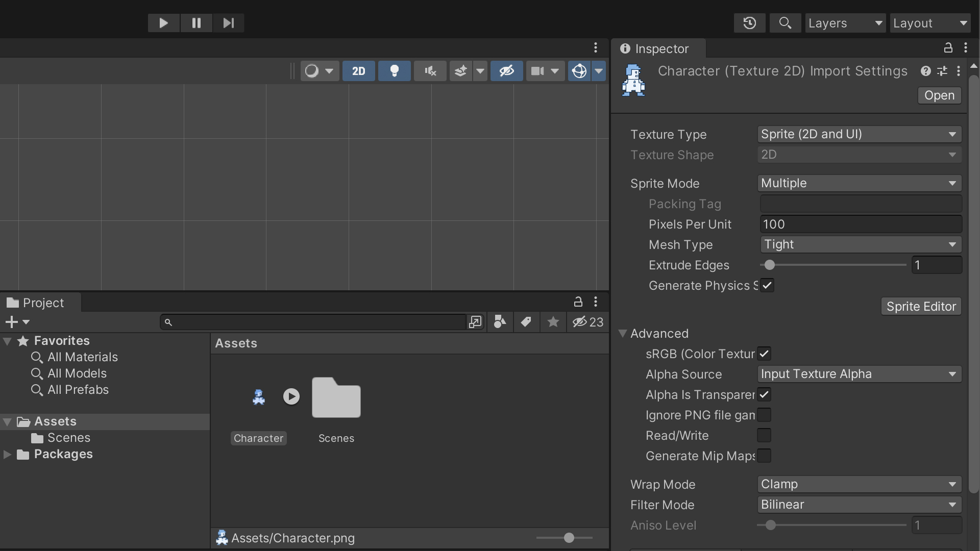The image size is (980, 551).
Task: Save search to favorites star icon
Action: pyautogui.click(x=553, y=322)
